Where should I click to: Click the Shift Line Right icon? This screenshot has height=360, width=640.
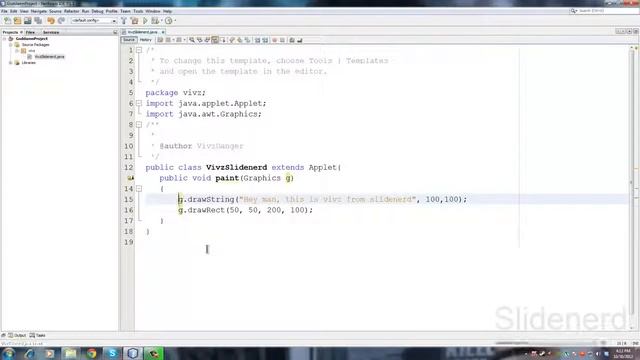(x=265, y=40)
